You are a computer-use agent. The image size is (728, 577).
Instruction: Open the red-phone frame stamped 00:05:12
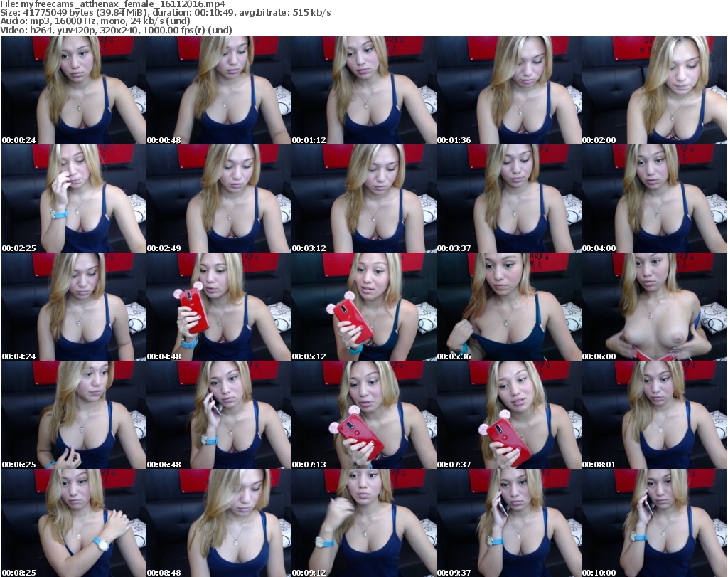click(363, 307)
